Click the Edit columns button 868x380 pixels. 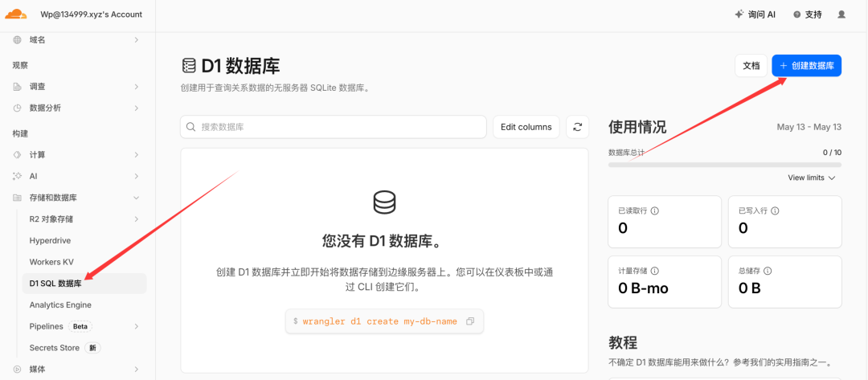tap(526, 127)
